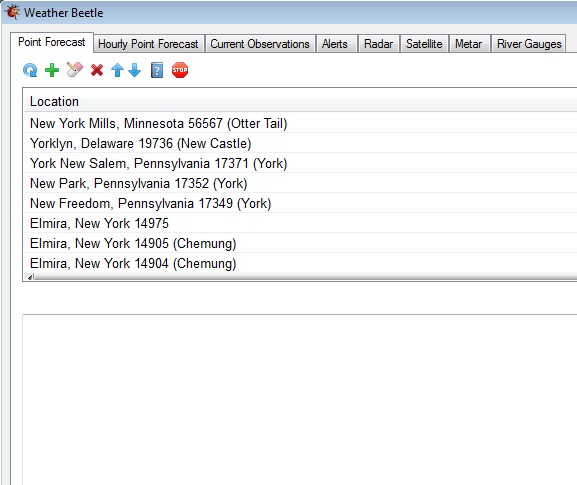Click the Location column header
This screenshot has height=485, width=577.
tap(300, 101)
